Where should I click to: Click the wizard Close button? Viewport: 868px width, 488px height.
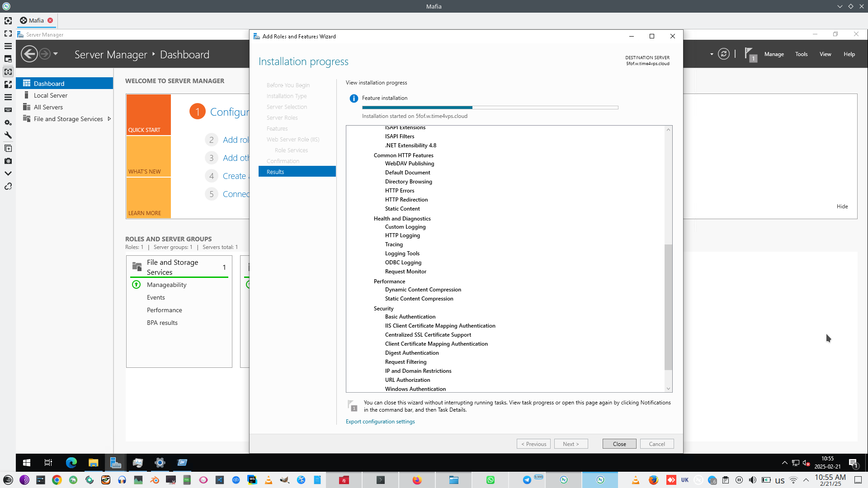619,444
